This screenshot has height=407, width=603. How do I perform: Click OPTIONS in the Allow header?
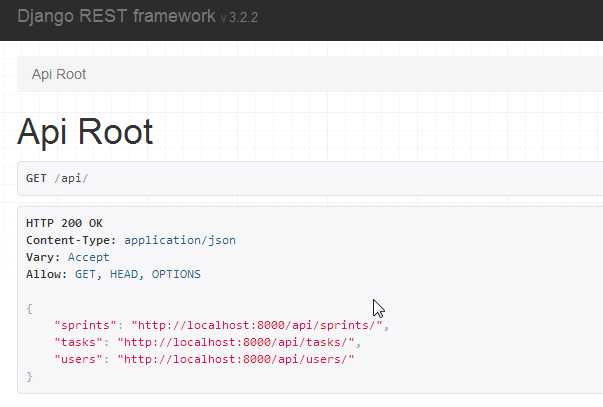(x=176, y=274)
